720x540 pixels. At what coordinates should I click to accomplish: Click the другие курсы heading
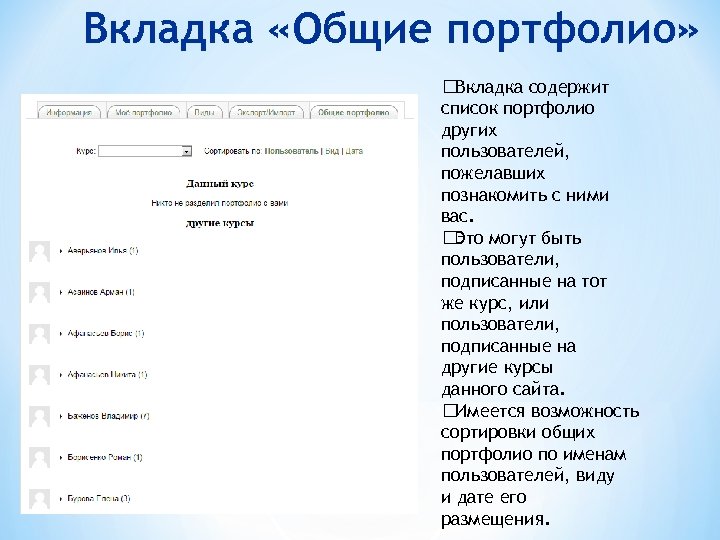220,223
